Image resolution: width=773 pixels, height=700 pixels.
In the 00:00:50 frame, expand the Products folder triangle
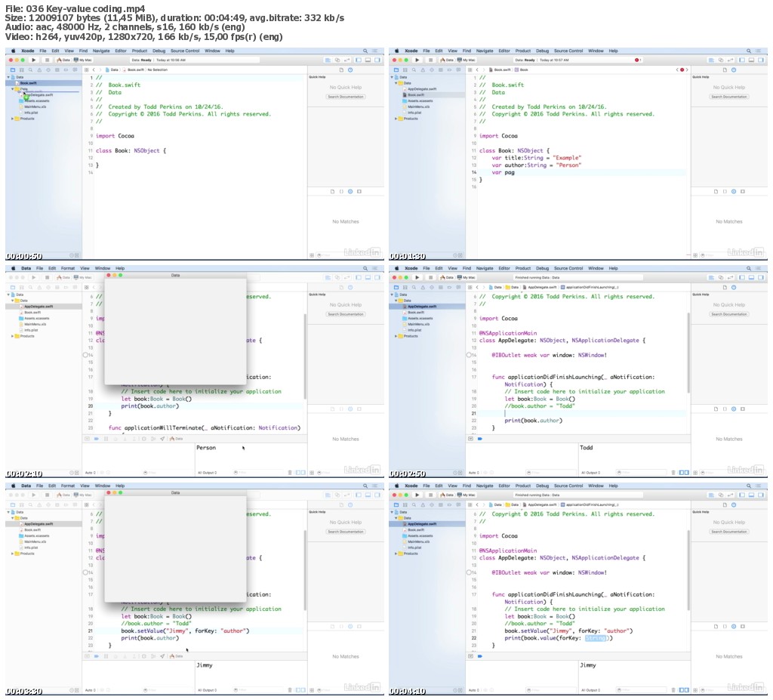12,119
